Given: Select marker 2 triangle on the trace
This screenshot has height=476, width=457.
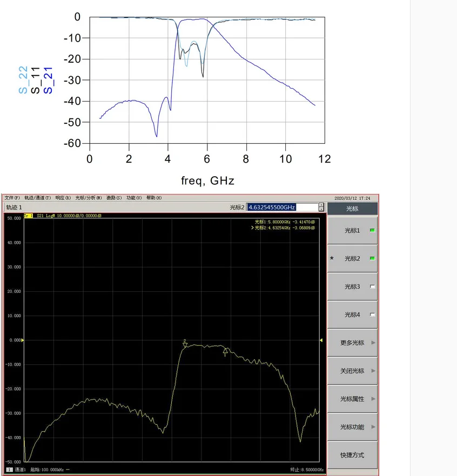Looking at the screenshot, I should (x=185, y=345).
